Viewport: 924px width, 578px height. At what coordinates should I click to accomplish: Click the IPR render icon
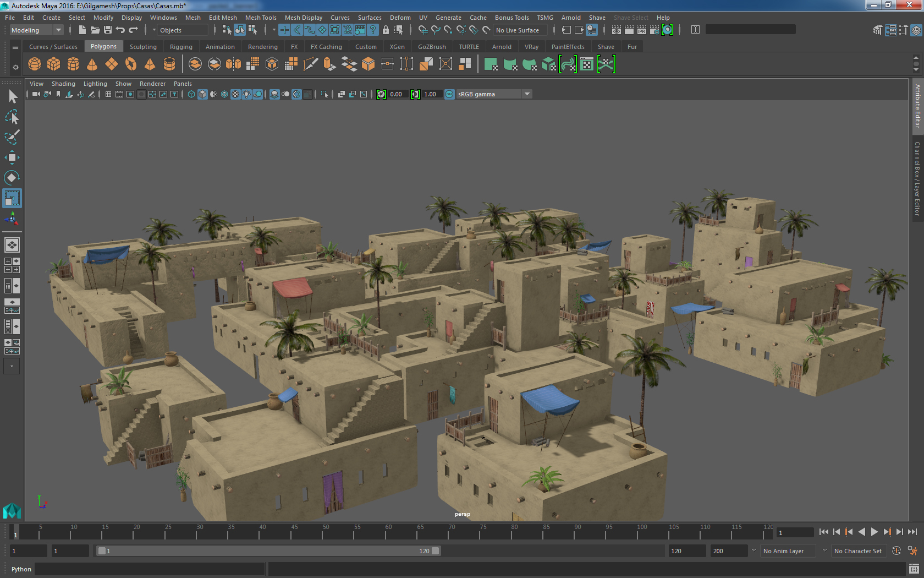(641, 30)
